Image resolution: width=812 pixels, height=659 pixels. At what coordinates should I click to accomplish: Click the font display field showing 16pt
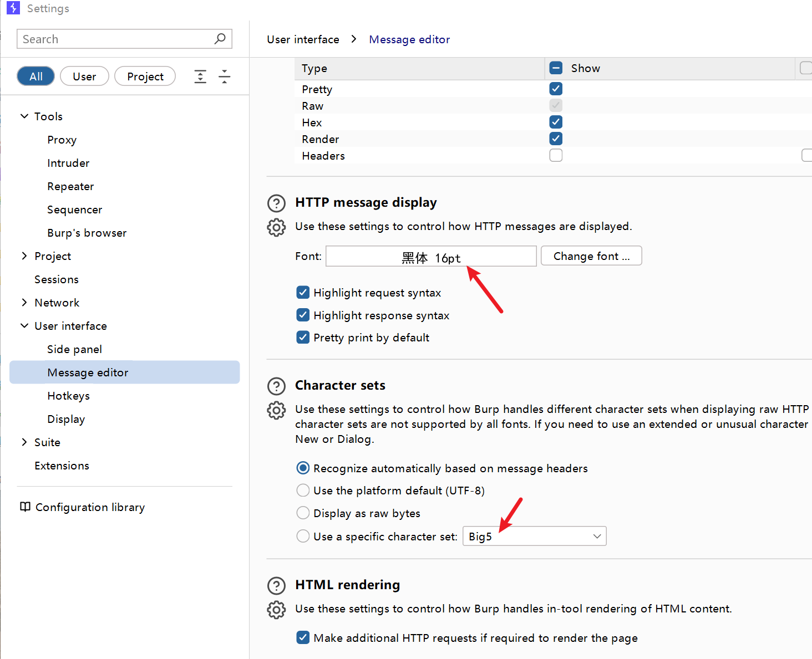(x=431, y=256)
